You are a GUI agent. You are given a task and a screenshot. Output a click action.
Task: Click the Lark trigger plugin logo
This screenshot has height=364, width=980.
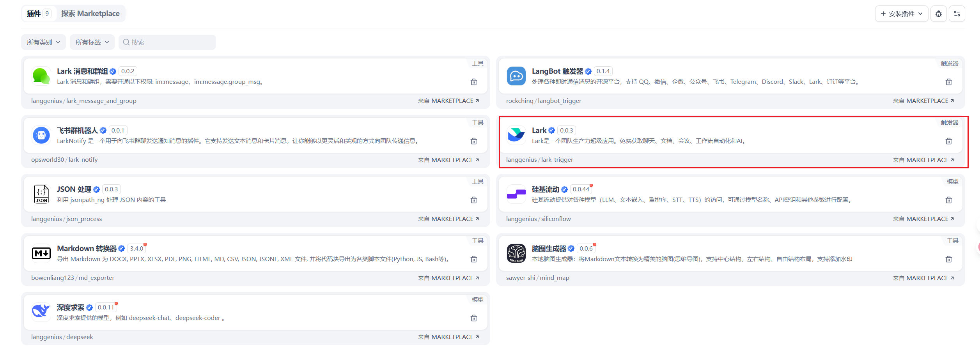pyautogui.click(x=516, y=135)
